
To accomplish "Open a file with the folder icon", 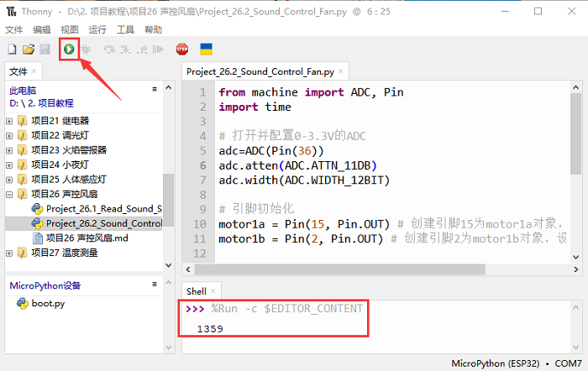I will [28, 50].
